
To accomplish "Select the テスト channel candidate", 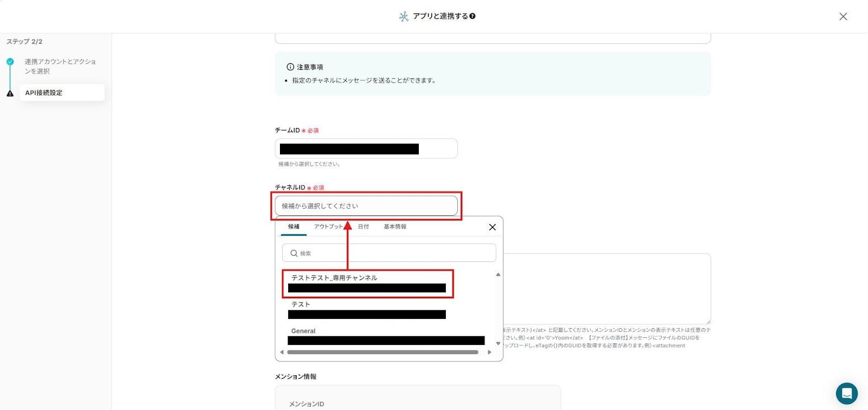I will pyautogui.click(x=367, y=310).
